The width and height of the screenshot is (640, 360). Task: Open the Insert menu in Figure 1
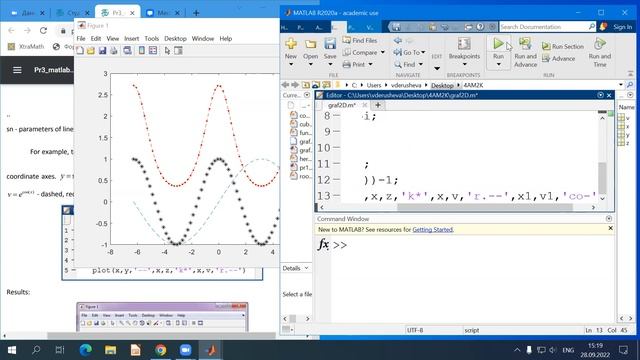point(131,38)
